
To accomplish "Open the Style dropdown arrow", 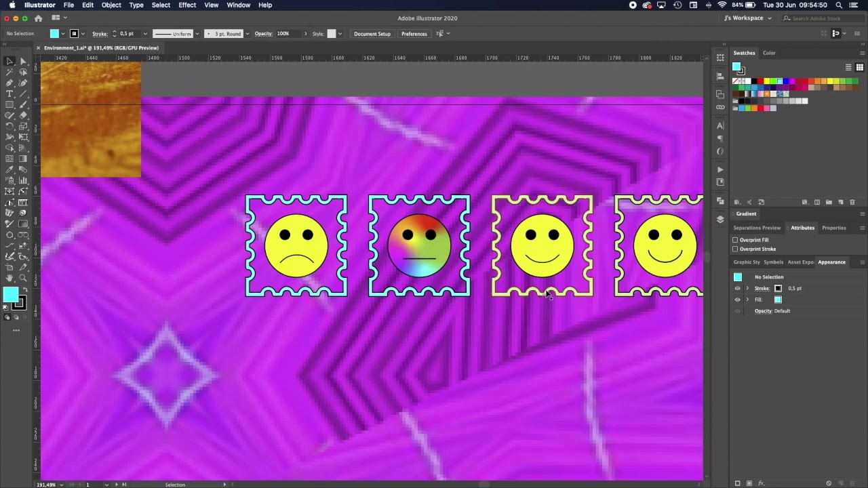I will [x=340, y=33].
